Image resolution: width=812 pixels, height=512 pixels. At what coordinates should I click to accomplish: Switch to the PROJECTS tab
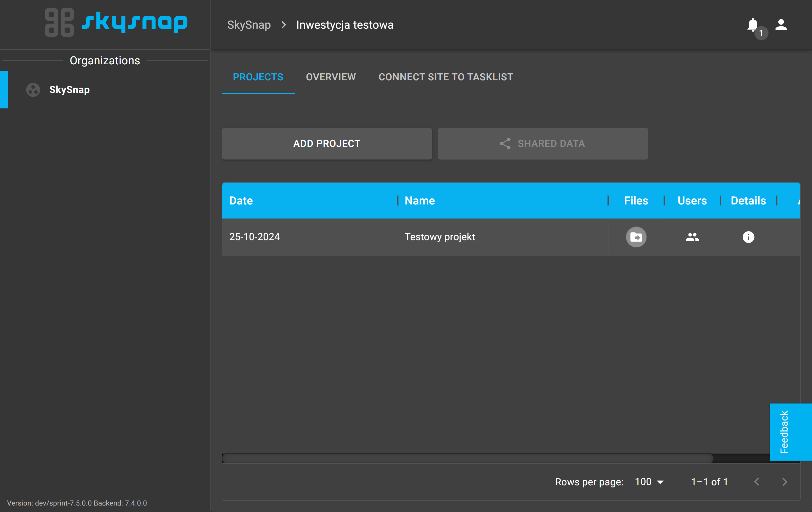258,77
